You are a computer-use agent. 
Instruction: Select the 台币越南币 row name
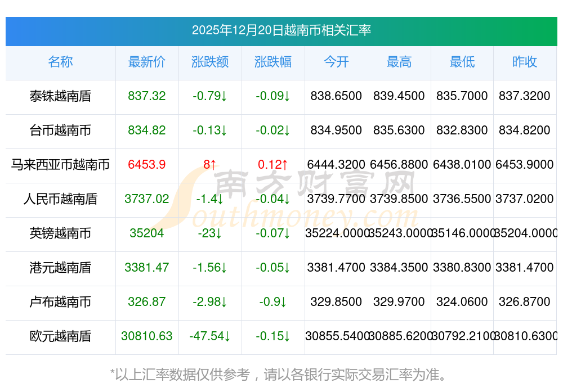point(60,130)
